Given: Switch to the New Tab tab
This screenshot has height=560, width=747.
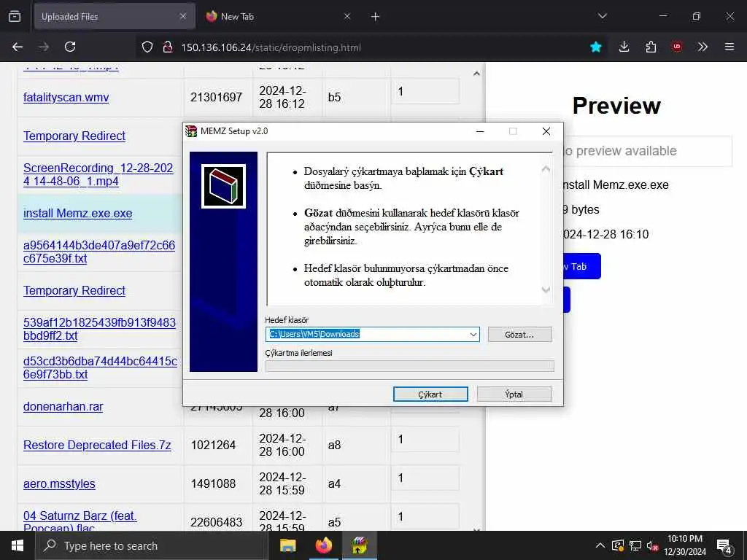Looking at the screenshot, I should tap(279, 16).
